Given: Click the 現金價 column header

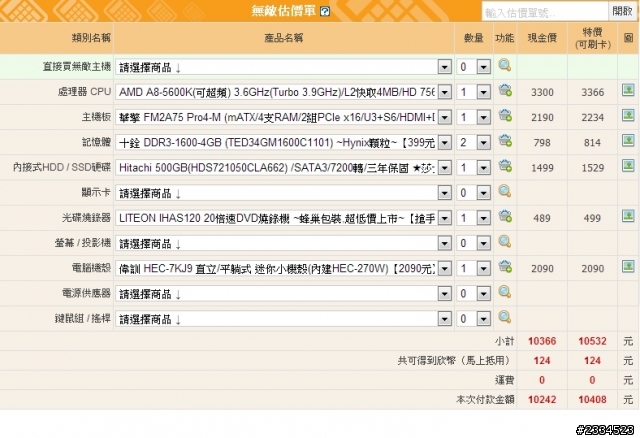Looking at the screenshot, I should click(x=542, y=38).
